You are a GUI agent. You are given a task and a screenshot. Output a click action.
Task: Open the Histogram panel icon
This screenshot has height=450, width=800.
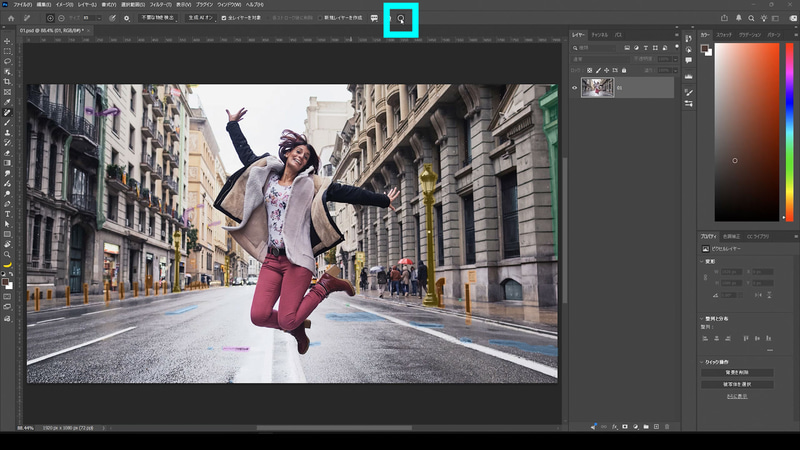[x=689, y=76]
